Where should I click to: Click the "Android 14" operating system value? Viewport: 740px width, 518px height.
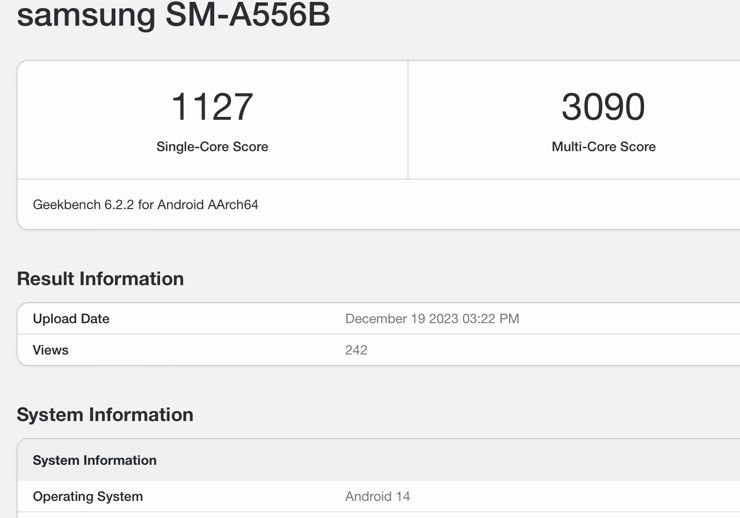pos(377,496)
